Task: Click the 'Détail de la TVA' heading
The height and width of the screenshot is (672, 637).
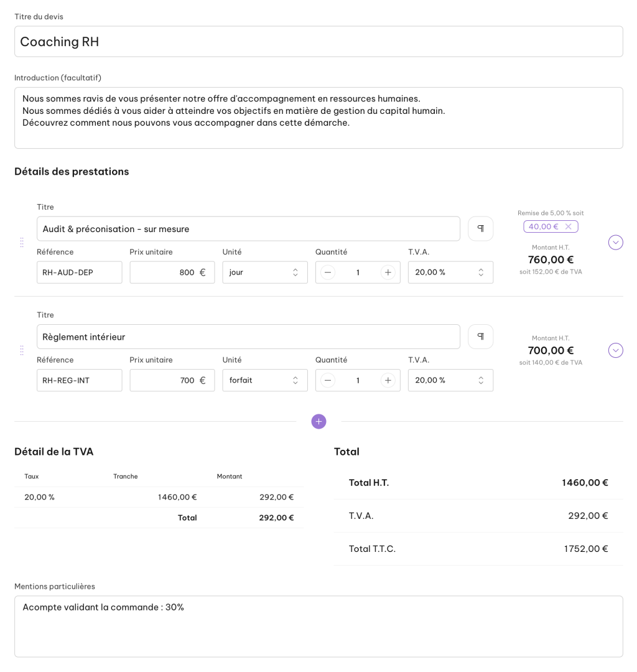Action: coord(54,452)
